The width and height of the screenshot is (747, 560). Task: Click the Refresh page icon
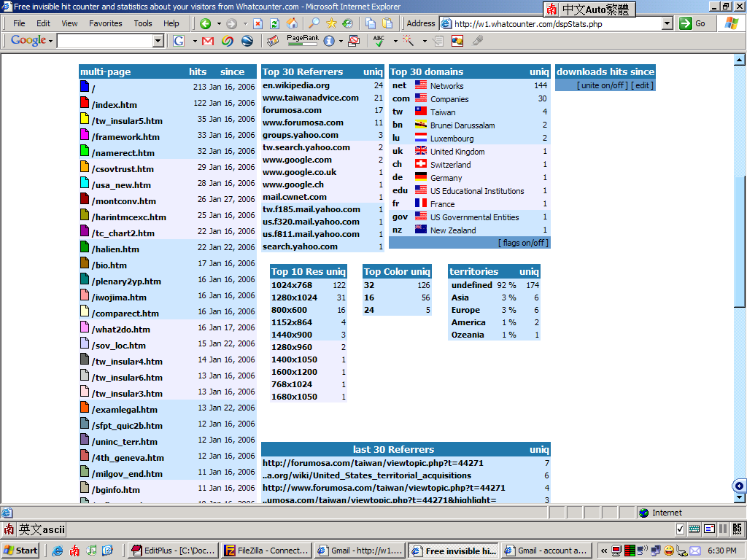point(274,23)
